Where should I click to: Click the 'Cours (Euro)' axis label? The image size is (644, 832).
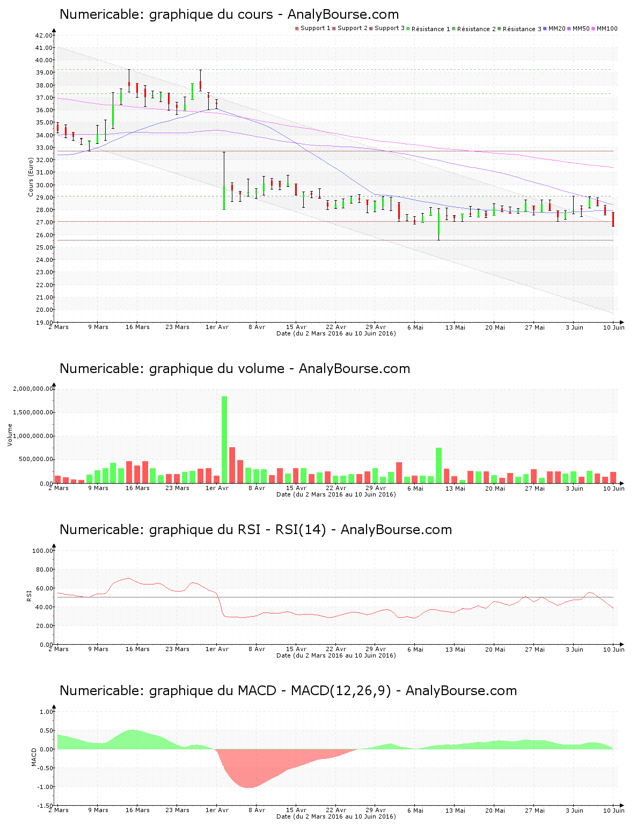[31, 177]
